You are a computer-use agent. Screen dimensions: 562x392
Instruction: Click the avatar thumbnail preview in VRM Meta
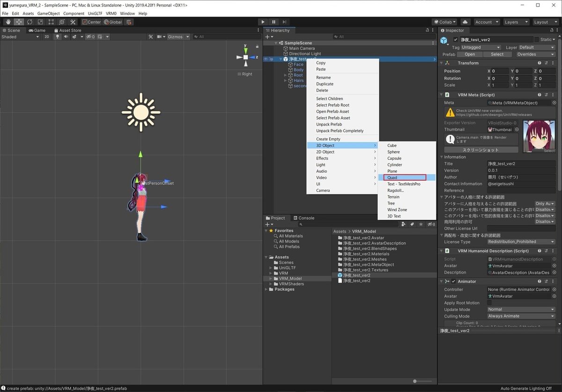[539, 136]
